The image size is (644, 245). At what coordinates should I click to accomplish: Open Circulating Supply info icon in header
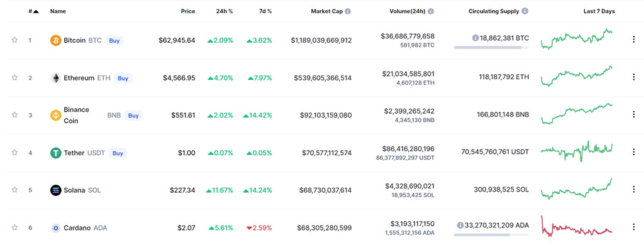point(525,11)
